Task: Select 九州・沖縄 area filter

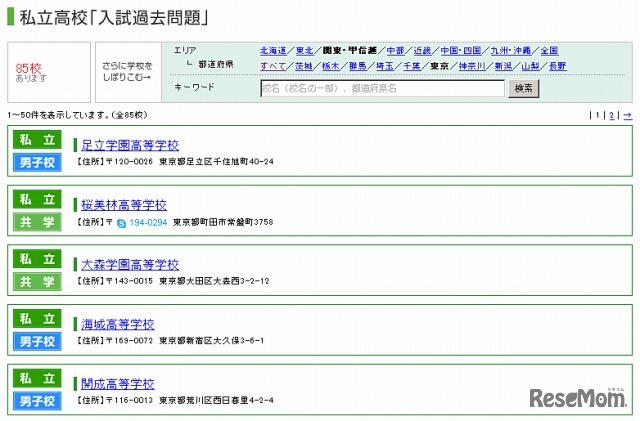Action: coord(511,51)
